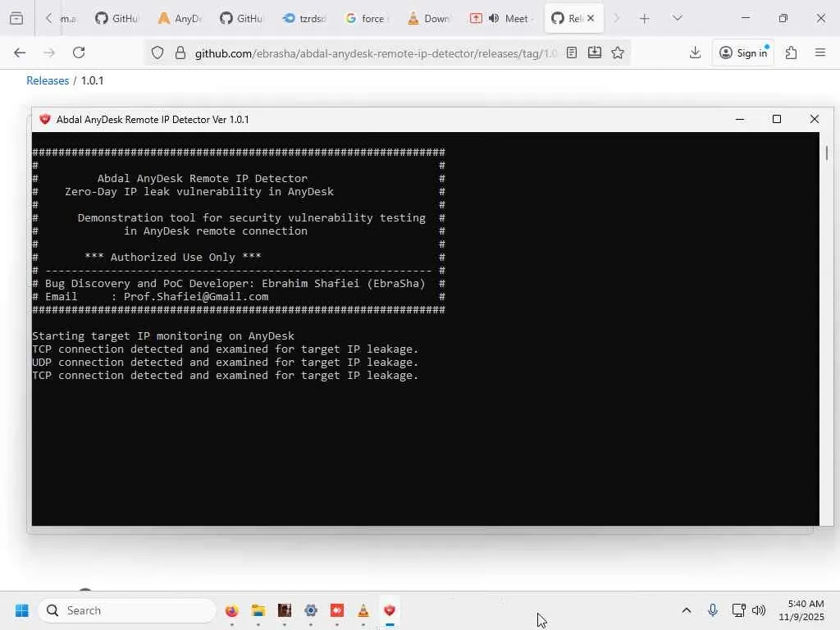Screen dimensions: 840x630
Task: Open the brown book app on taskbar
Action: 285,610
